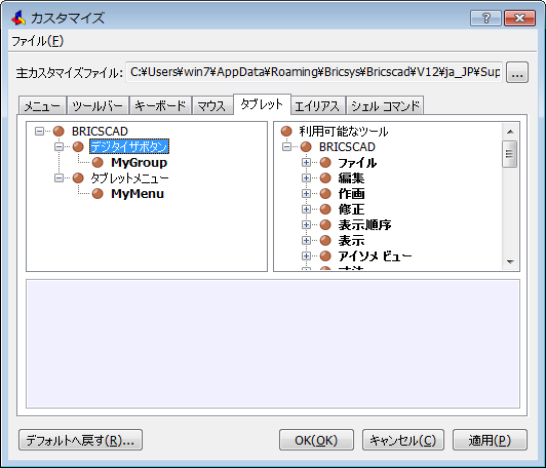Expand the ファイル tool group
Image resolution: width=546 pixels, height=468 pixels.
[306, 162]
